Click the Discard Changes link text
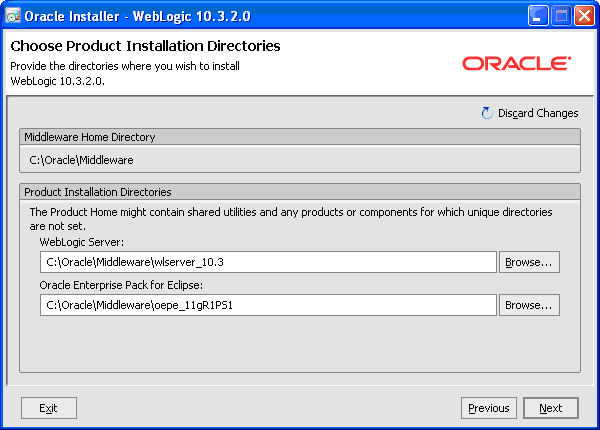Image resolution: width=600 pixels, height=430 pixels. click(x=538, y=113)
